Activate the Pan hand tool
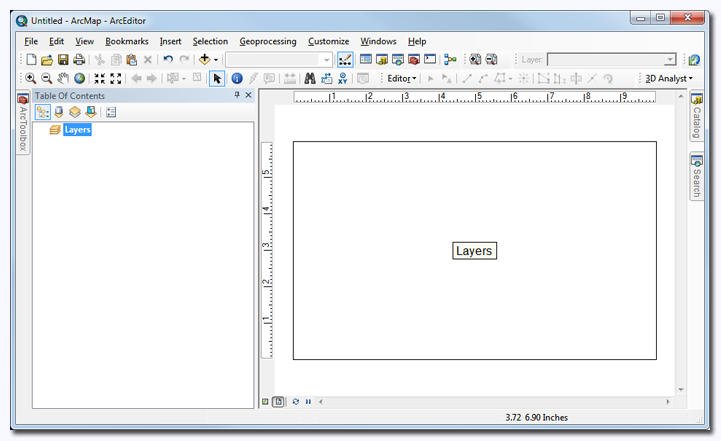Screen dimensions: 721x441 63,78
